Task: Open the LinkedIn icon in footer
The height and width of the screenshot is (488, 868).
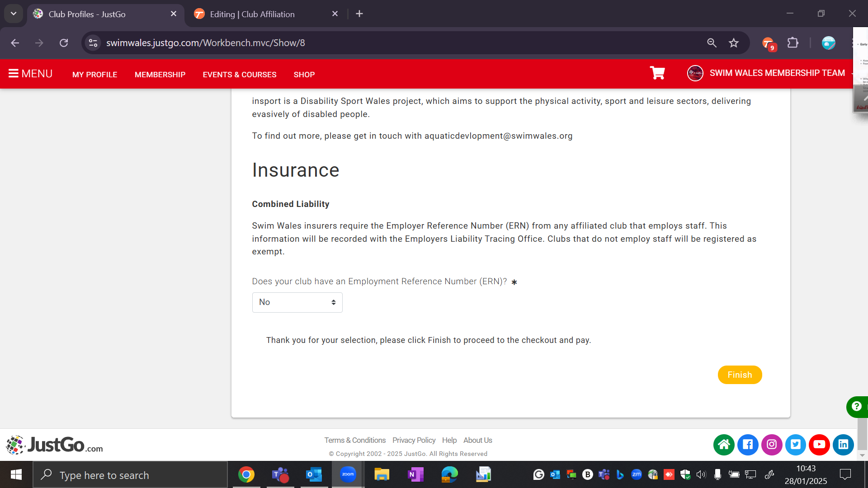Action: pos(843,445)
